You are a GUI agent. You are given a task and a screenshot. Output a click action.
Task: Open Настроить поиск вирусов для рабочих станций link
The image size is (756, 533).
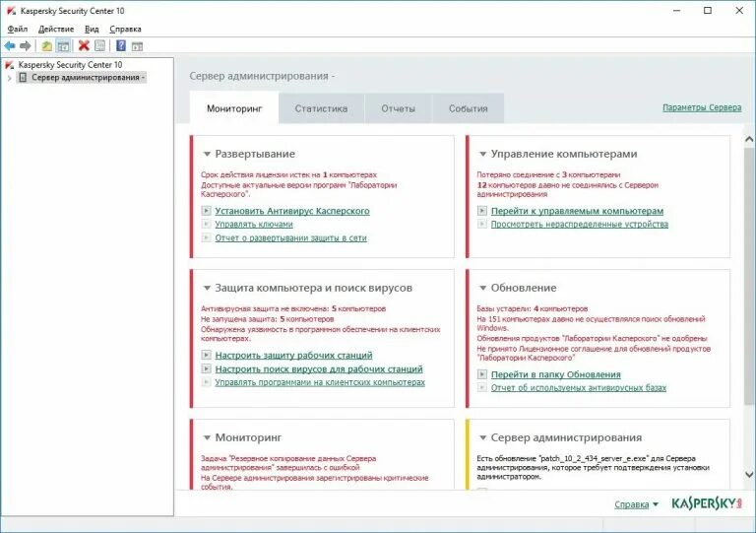(319, 369)
